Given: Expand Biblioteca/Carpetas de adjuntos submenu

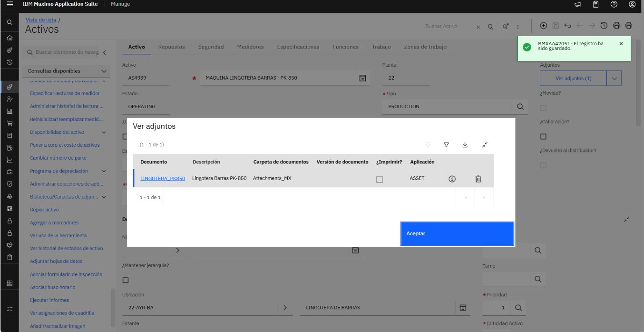Looking at the screenshot, I should tap(104, 197).
